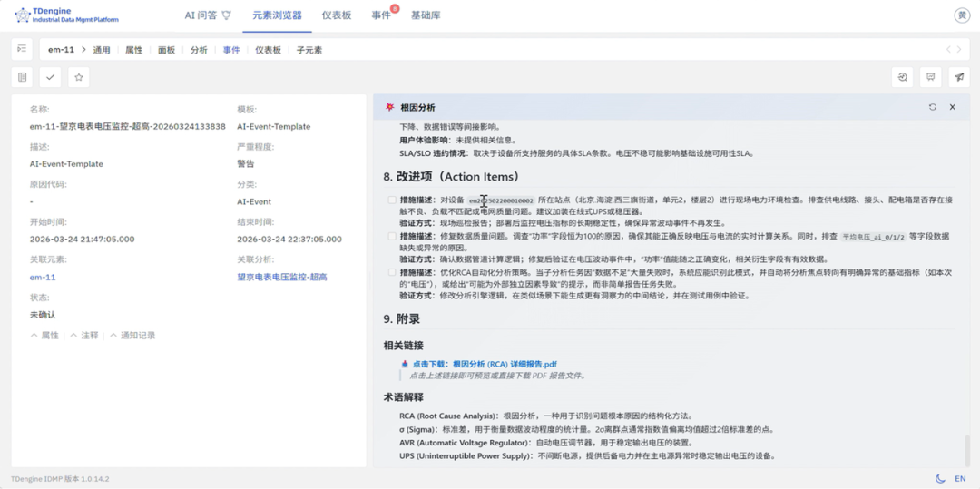Expand the 属性 section
The height and width of the screenshot is (489, 980).
pos(44,336)
